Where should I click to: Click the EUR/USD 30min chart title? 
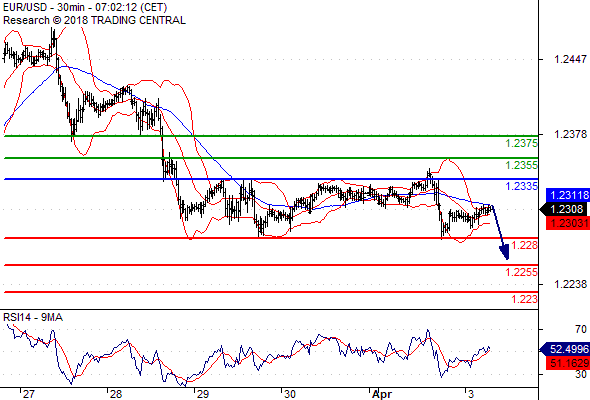[85, 7]
